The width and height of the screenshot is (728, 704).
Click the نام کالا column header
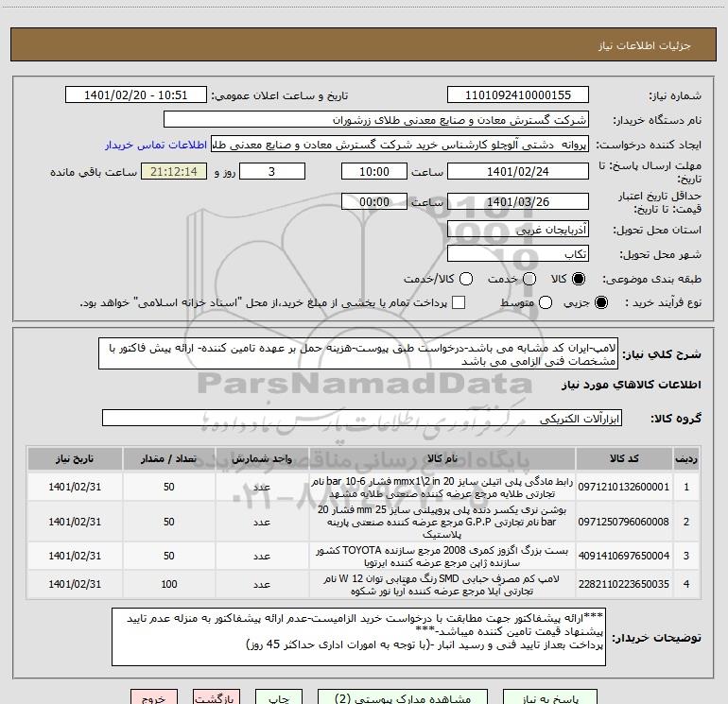tap(442, 458)
